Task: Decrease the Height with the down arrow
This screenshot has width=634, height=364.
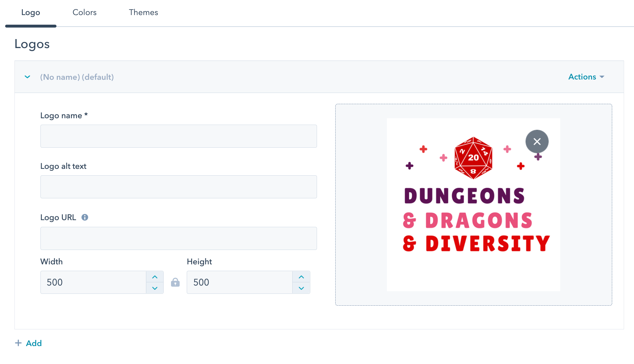Action: point(301,288)
